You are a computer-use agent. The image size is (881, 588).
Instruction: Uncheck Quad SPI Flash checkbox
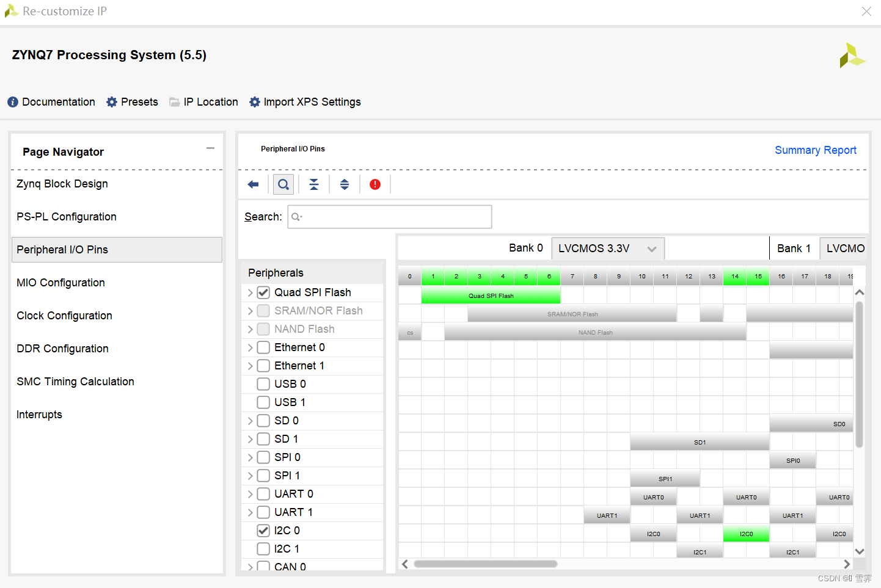click(x=263, y=292)
